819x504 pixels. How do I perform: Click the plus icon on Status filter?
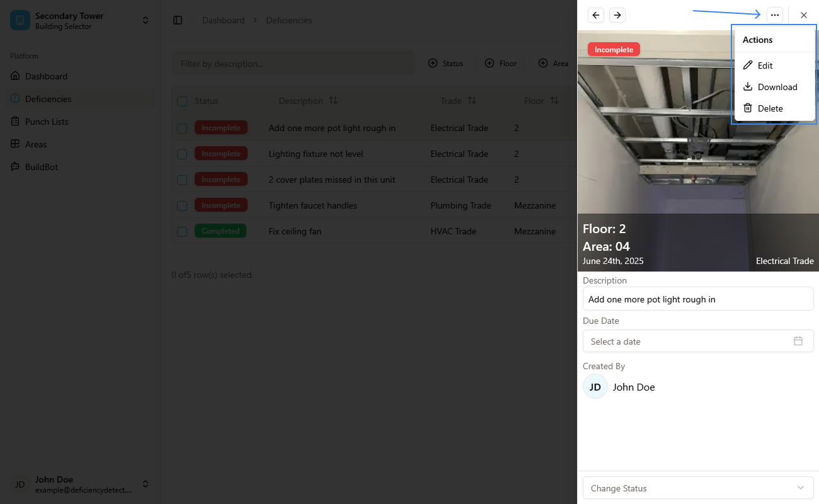pos(433,64)
